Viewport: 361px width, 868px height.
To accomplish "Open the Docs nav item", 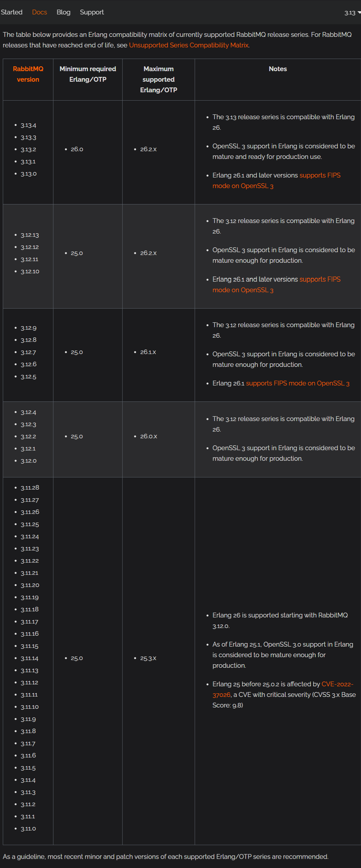I will tap(39, 12).
